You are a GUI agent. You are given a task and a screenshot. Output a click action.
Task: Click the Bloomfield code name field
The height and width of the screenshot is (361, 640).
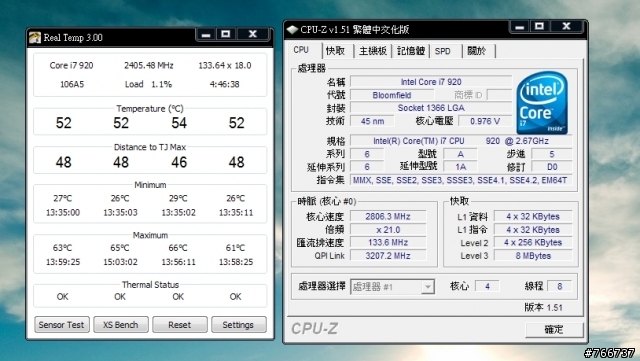392,95
